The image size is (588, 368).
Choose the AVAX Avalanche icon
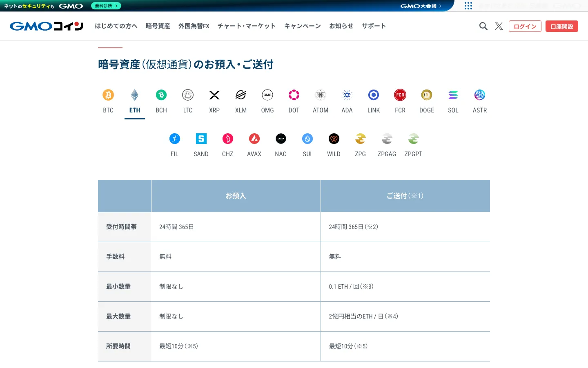pos(254,139)
